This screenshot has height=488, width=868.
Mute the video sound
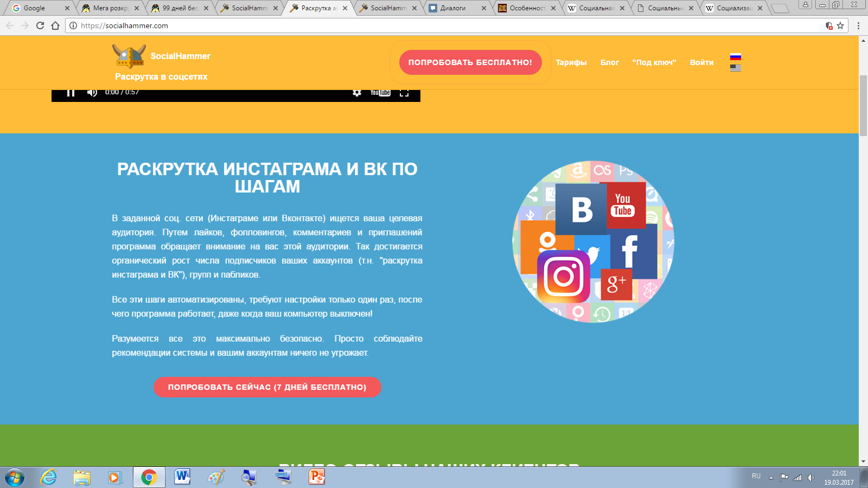(x=92, y=93)
